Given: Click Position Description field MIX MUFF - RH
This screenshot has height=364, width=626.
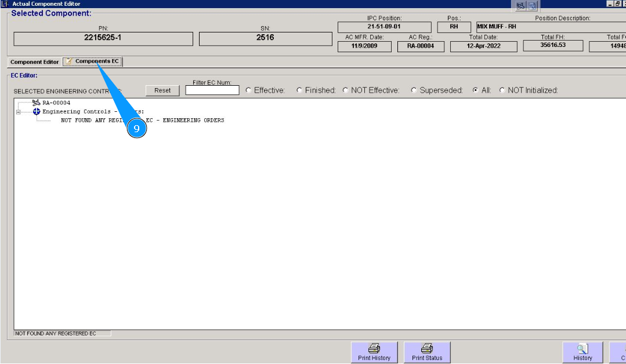Looking at the screenshot, I should coord(551,27).
